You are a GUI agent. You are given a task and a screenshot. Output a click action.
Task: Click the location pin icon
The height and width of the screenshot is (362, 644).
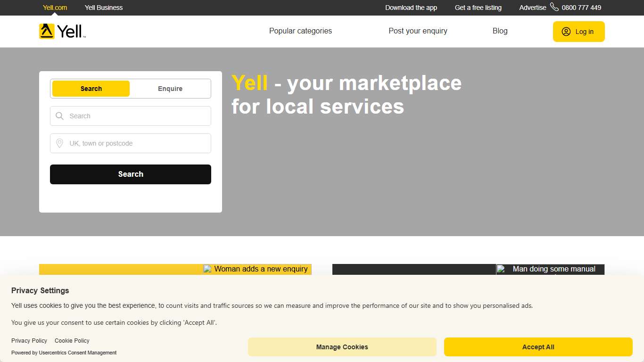[59, 143]
